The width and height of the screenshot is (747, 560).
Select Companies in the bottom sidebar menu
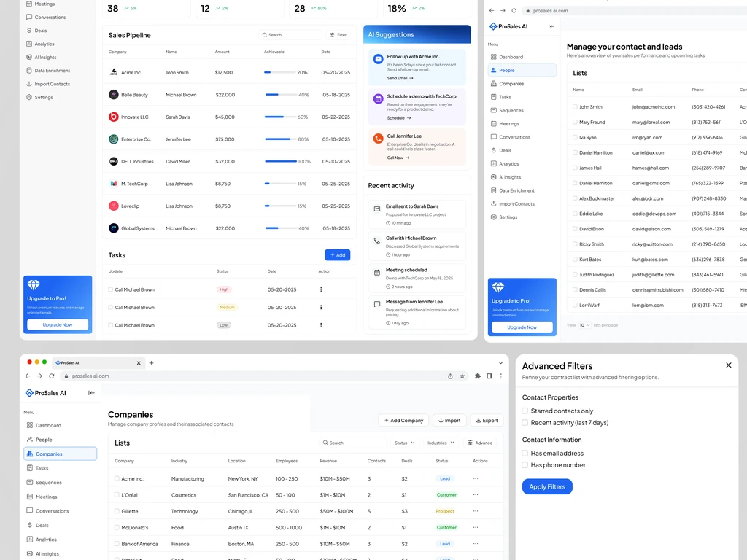pyautogui.click(x=60, y=454)
